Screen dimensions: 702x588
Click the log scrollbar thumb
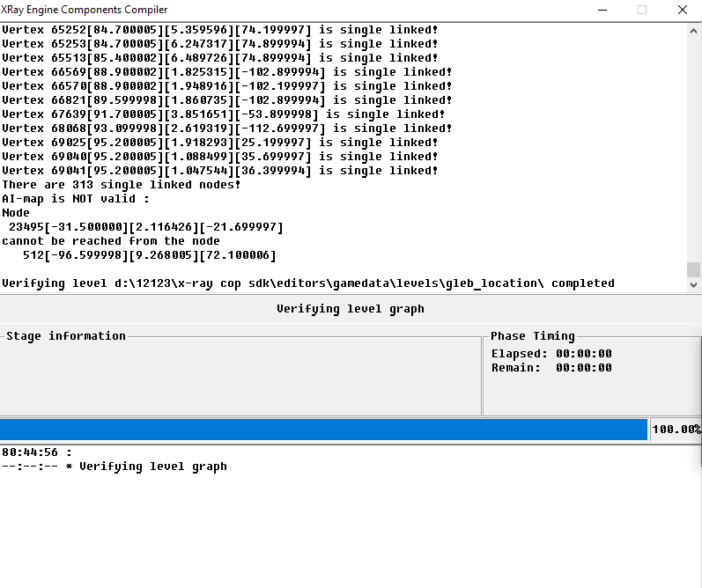693,269
